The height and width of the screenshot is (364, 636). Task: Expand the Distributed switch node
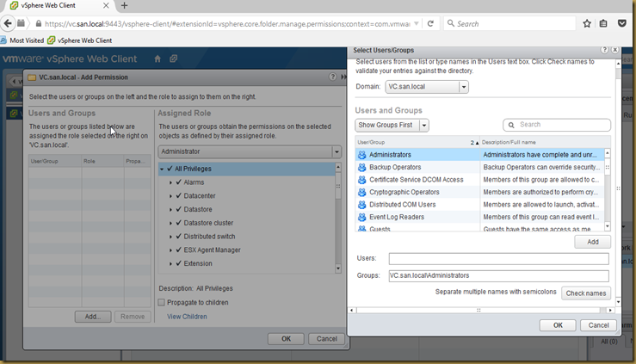click(170, 237)
